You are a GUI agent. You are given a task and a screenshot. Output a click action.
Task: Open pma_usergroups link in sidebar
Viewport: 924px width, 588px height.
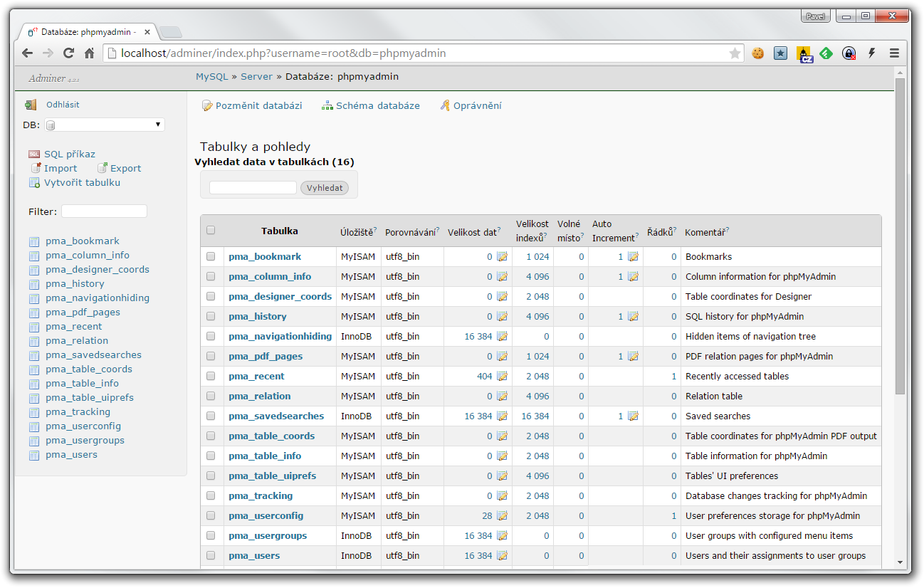[85, 441]
